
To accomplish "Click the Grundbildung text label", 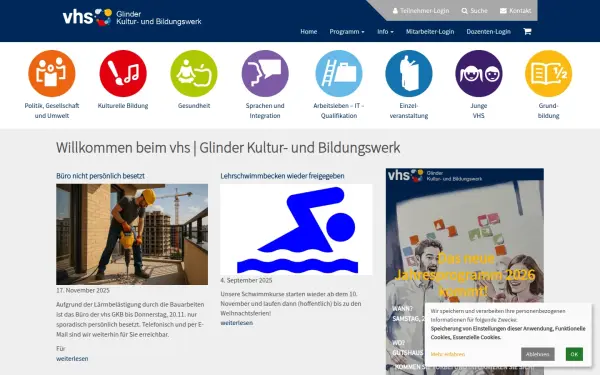I will (548, 111).
